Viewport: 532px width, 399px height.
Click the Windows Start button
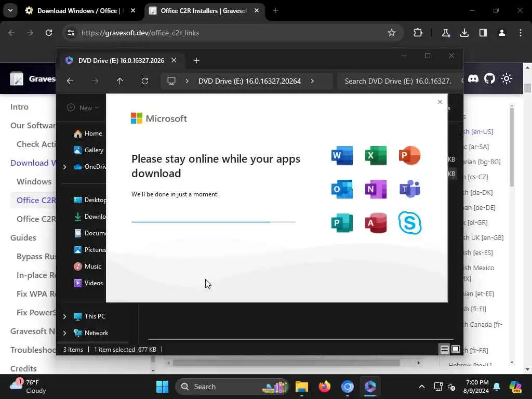[x=162, y=387]
